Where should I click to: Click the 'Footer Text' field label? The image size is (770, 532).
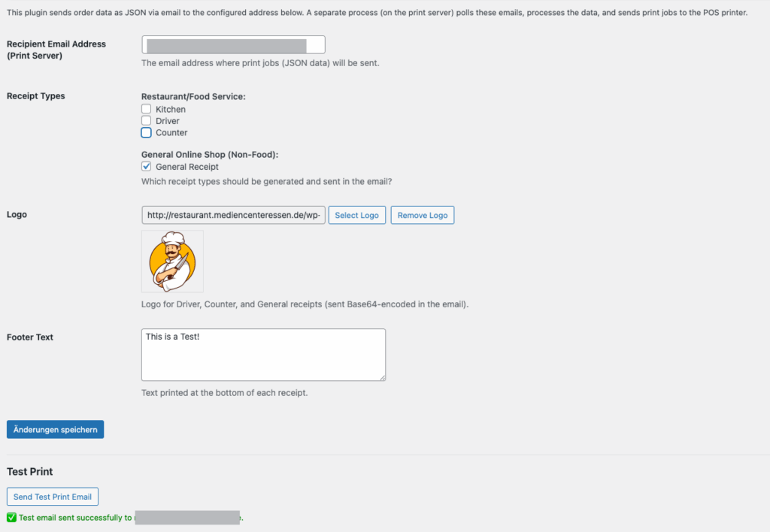tap(30, 337)
